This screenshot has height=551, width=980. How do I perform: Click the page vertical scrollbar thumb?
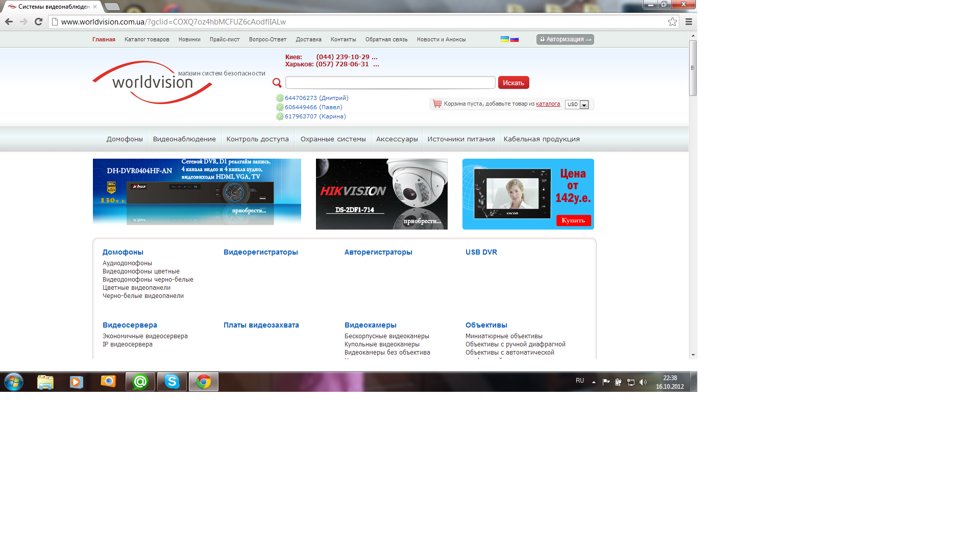693,68
